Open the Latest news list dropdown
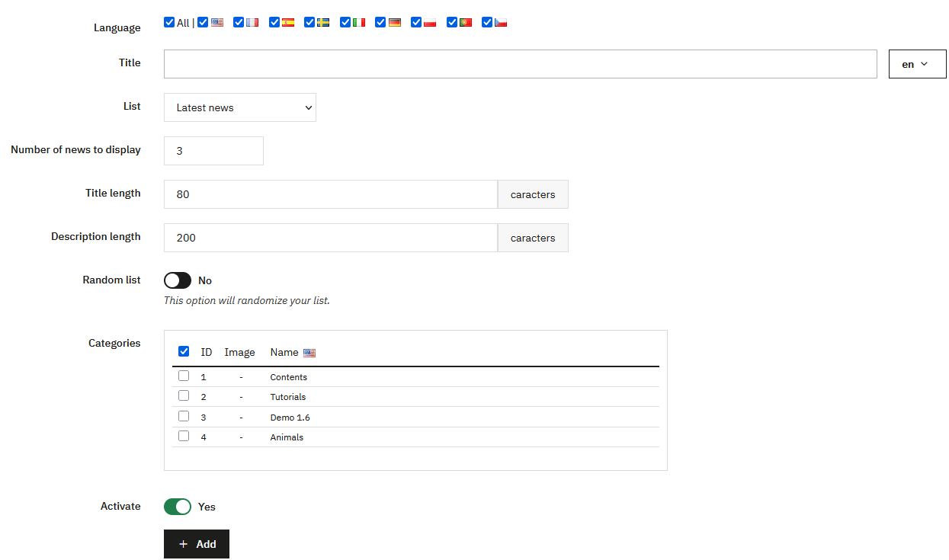This screenshot has height=560, width=949. click(239, 107)
